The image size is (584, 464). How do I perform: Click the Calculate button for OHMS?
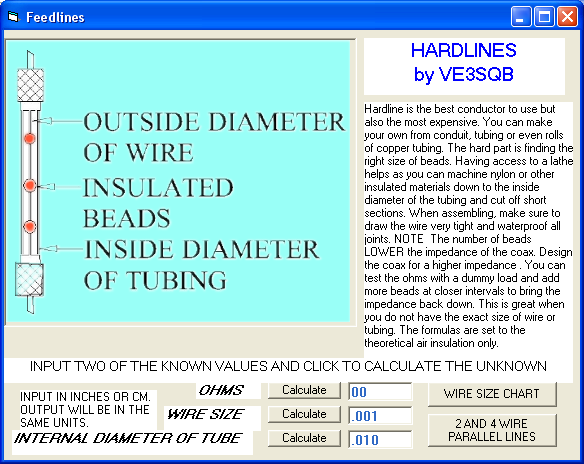pyautogui.click(x=304, y=390)
